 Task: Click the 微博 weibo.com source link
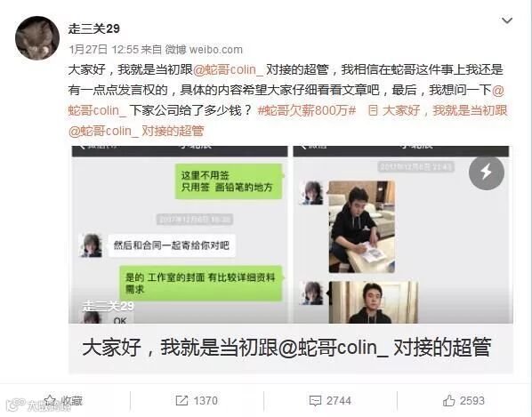(x=204, y=50)
